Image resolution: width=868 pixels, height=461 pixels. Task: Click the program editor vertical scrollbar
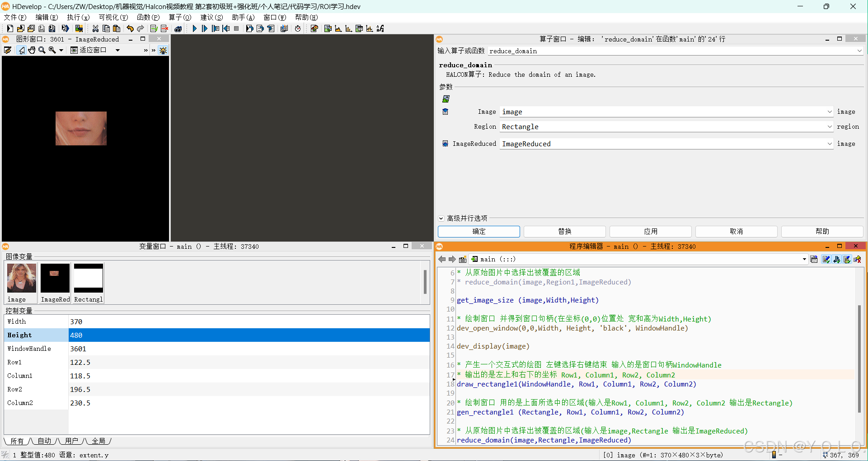(859, 359)
